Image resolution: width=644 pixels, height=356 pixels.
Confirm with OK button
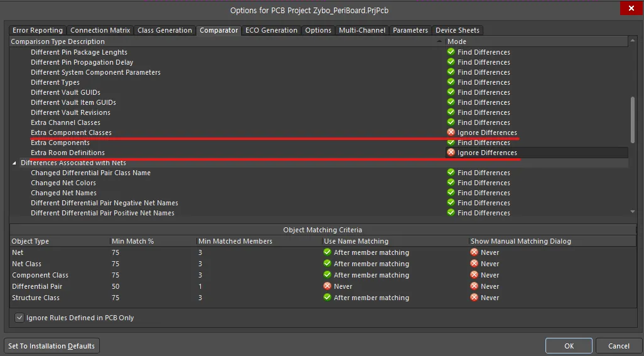coord(569,346)
